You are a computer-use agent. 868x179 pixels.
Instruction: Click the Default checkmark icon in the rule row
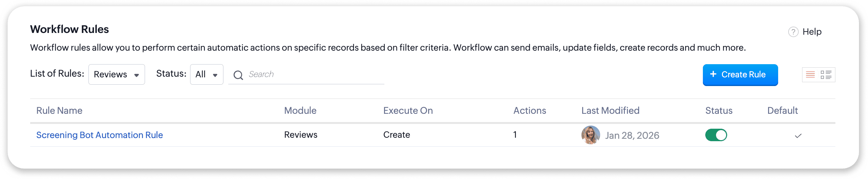click(798, 136)
